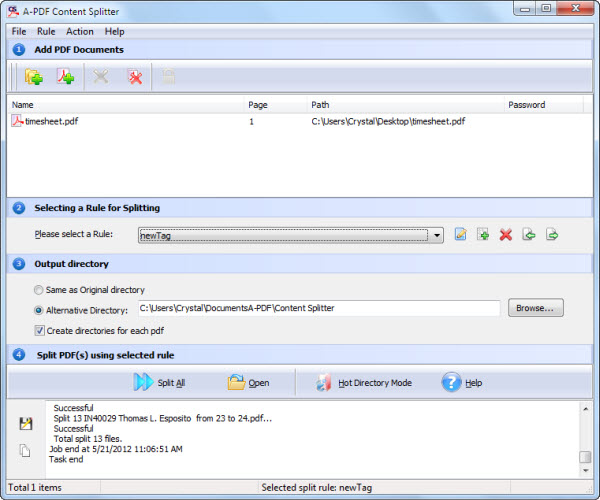Click the Add Folder toolbar icon

pyautogui.click(x=34, y=77)
